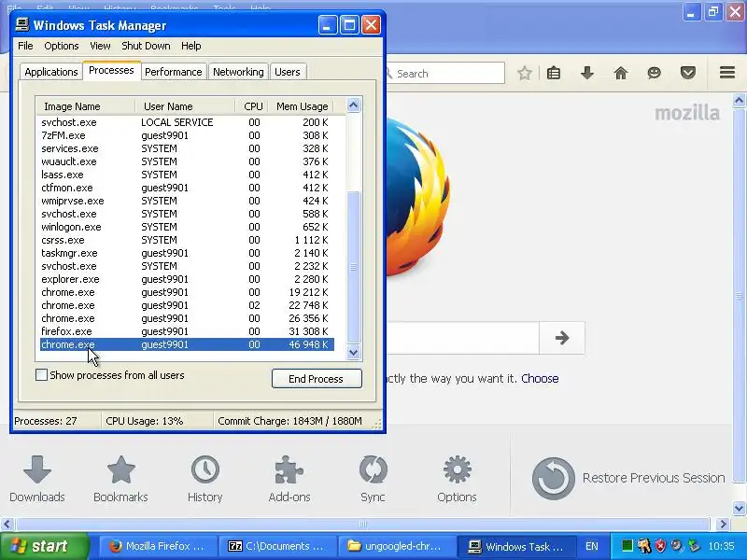This screenshot has height=560, width=747.
Task: Go to Firefox home page icon
Action: [621, 74]
